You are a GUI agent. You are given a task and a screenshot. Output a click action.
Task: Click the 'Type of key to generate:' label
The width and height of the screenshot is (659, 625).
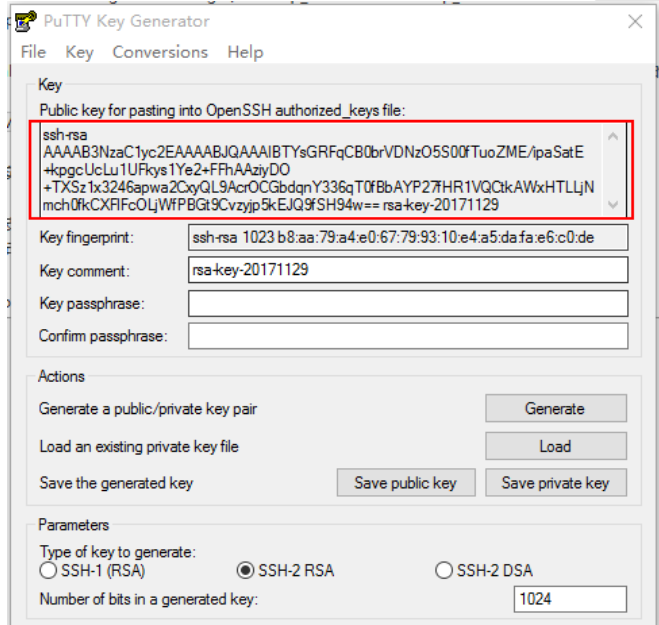point(118,552)
